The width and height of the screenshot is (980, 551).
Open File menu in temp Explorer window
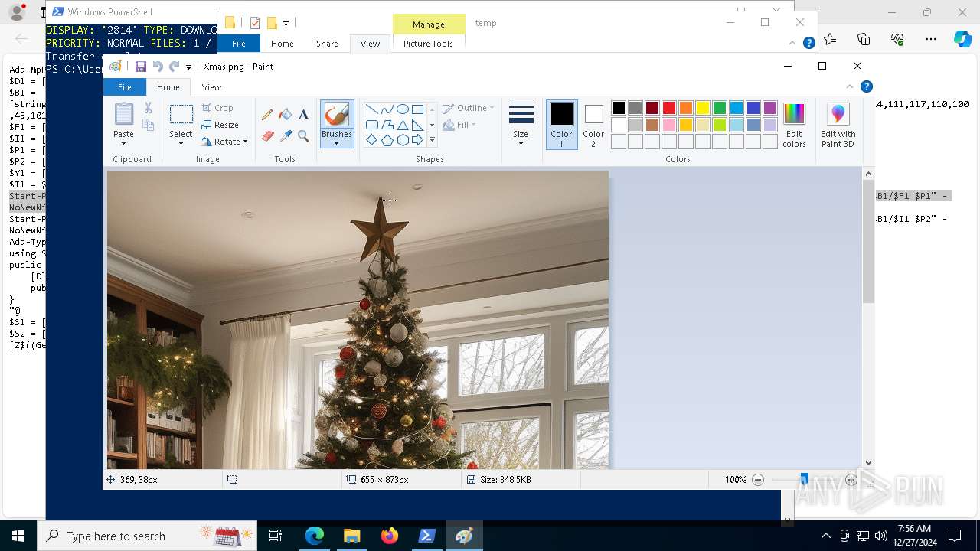(x=239, y=44)
